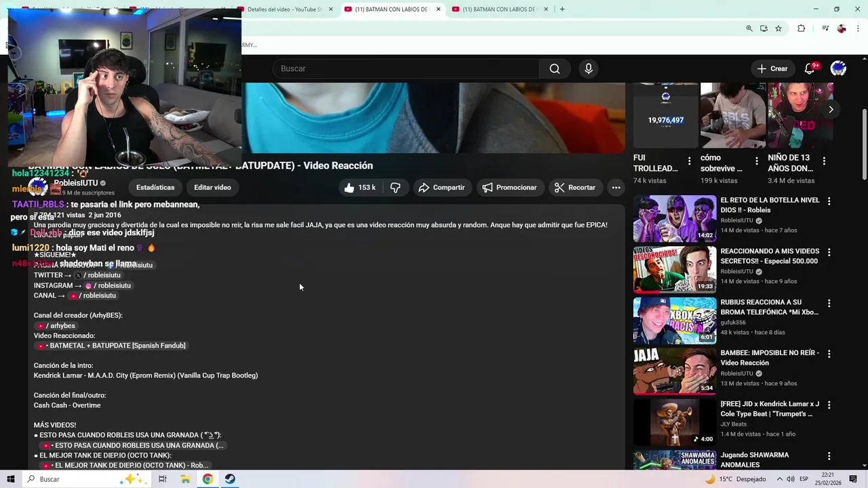The image size is (868, 488).
Task: Open the CANAL / robleisiutu link
Action: point(93,296)
